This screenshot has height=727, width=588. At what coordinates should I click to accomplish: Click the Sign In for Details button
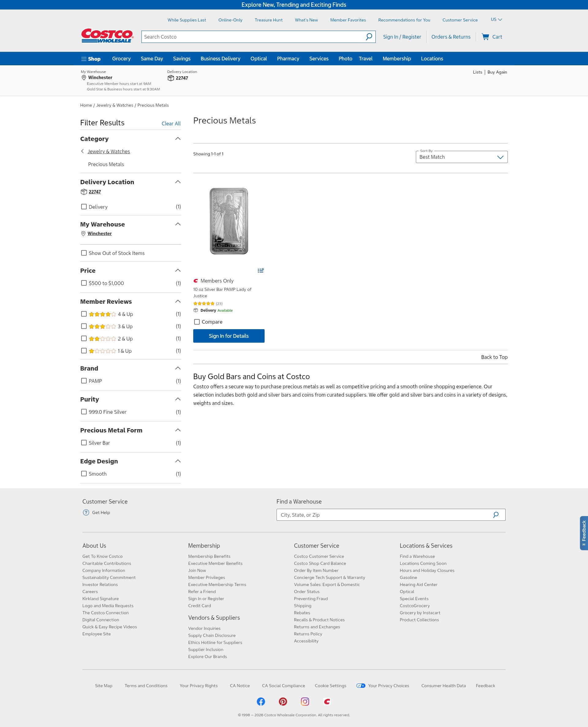tap(229, 336)
